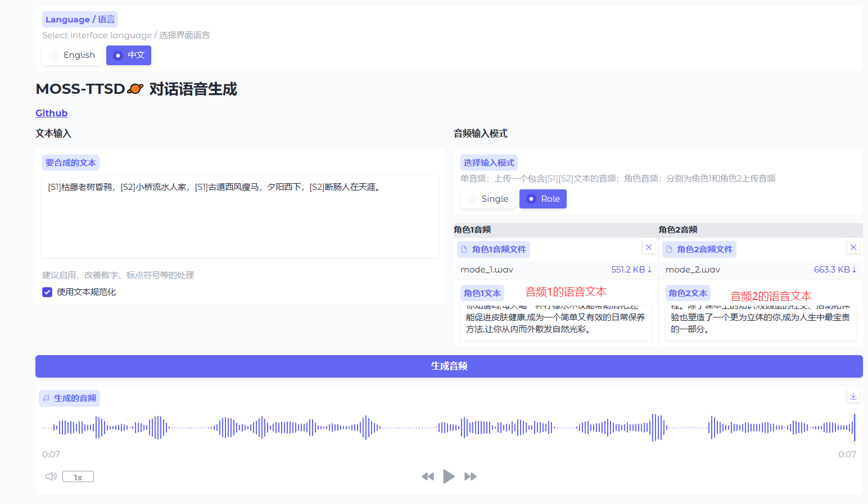Remove the 角色2 audio with X button
Image resolution: width=868 pixels, height=504 pixels.
tap(853, 247)
